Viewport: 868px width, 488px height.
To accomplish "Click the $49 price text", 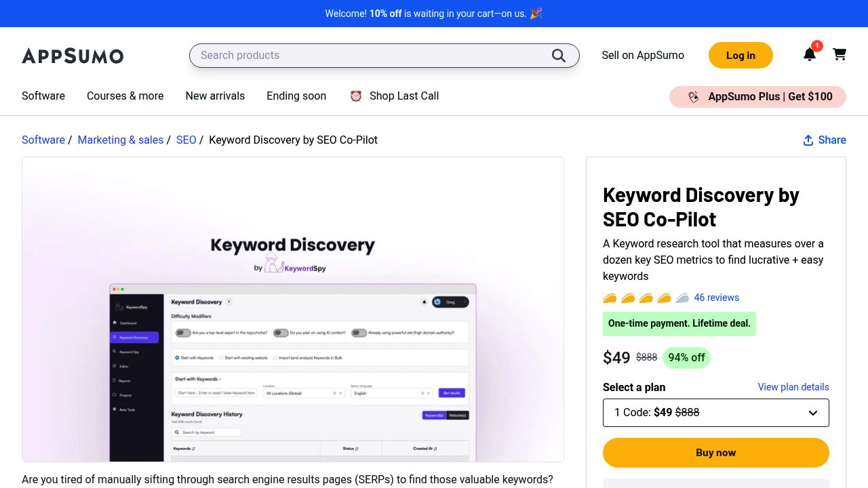I will pyautogui.click(x=616, y=358).
